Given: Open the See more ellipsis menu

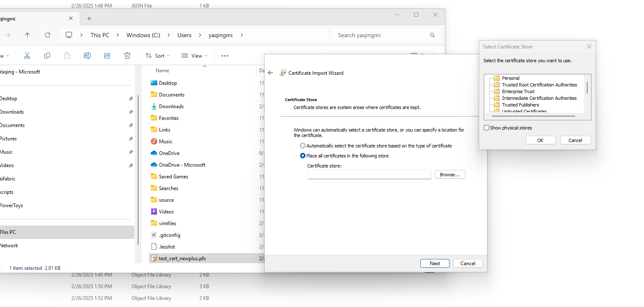Looking at the screenshot, I should click(x=225, y=56).
